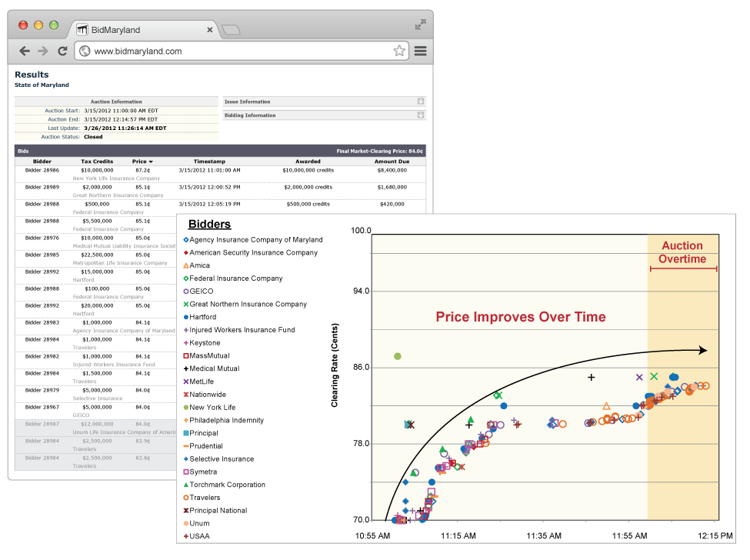The image size is (750, 560).
Task: Click the Keystone legend entry
Action: coord(202,343)
